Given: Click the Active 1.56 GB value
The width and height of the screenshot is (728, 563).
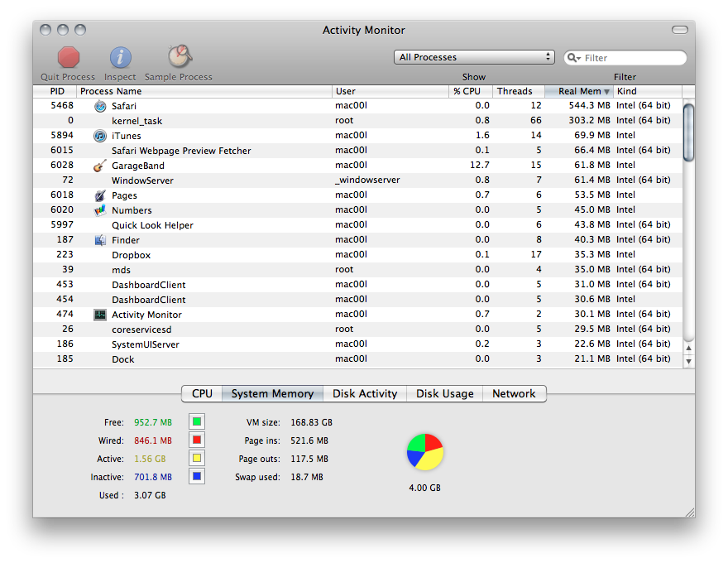Looking at the screenshot, I should pyautogui.click(x=150, y=459).
